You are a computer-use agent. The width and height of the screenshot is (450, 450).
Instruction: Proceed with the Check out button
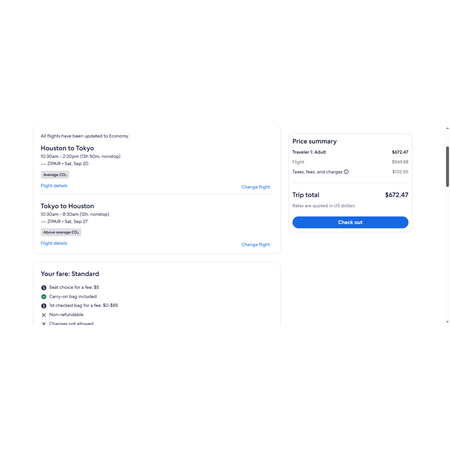(x=350, y=222)
